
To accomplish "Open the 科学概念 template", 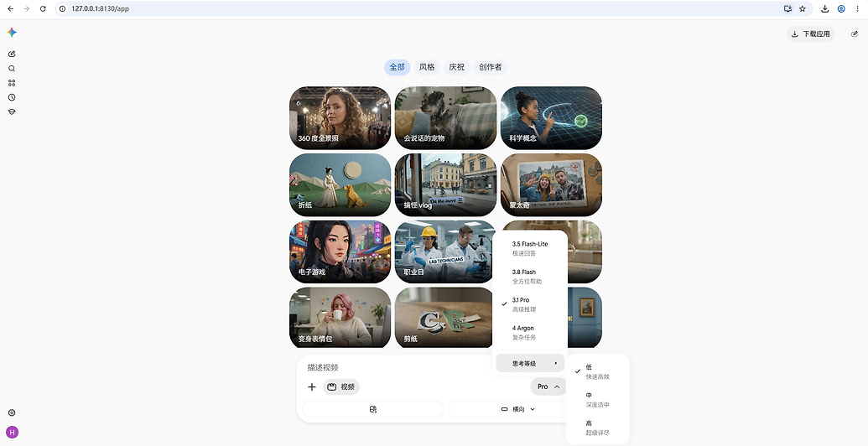I will click(551, 118).
